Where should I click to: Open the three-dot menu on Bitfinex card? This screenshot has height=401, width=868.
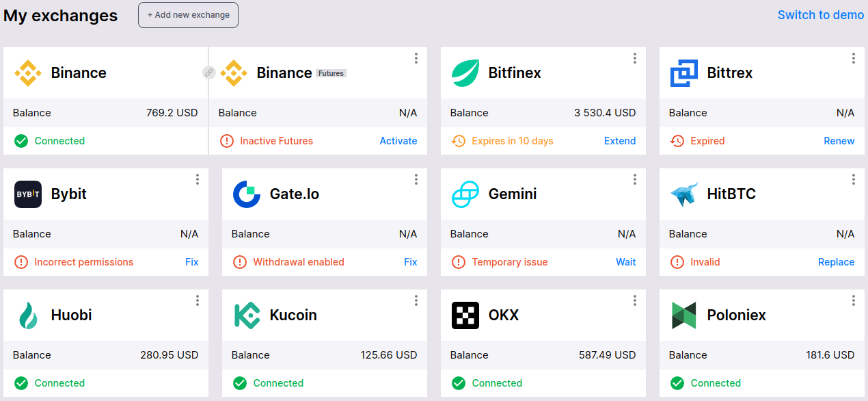click(x=635, y=58)
